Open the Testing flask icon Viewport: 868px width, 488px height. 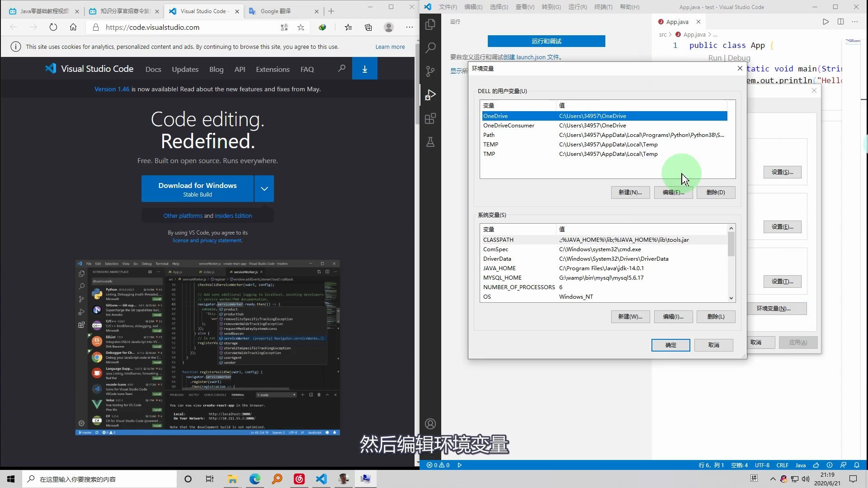[430, 142]
